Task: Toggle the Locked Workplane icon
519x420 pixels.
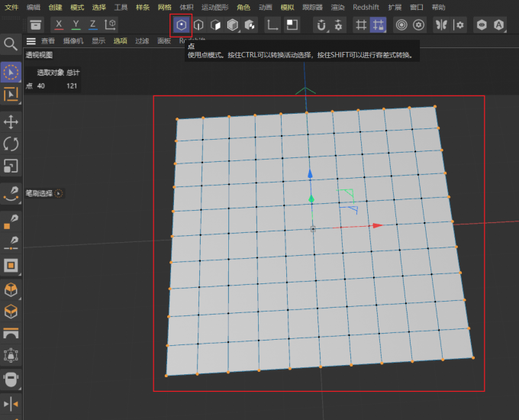Action: 378,25
